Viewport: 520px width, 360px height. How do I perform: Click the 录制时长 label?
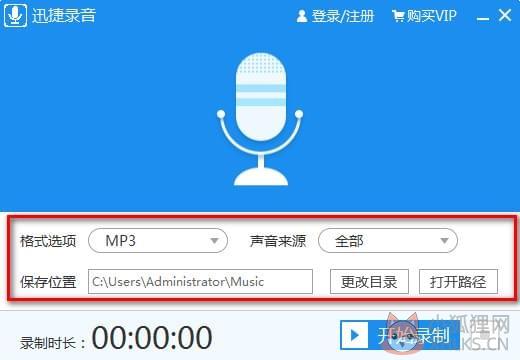(x=53, y=343)
